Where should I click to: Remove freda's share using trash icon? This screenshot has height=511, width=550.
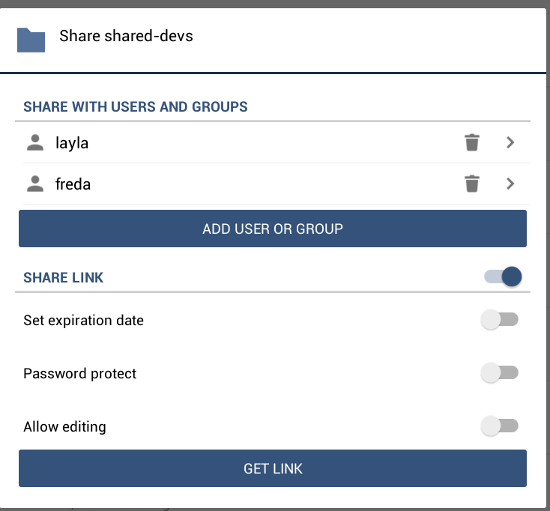472,183
